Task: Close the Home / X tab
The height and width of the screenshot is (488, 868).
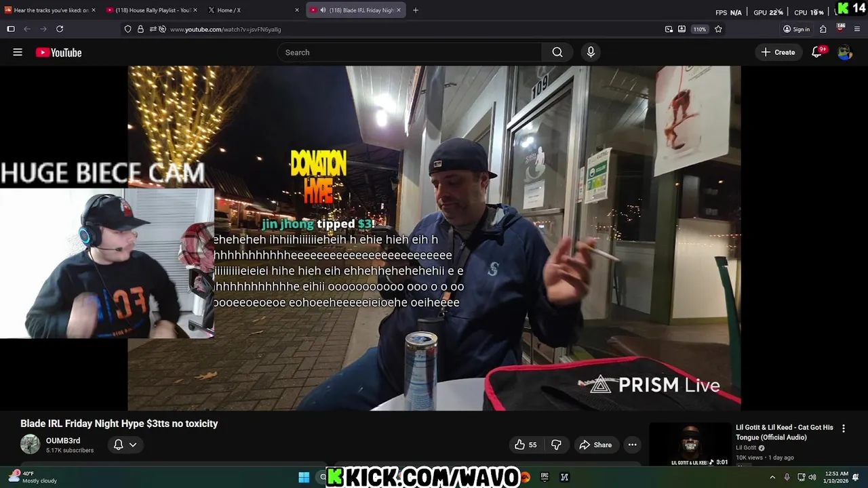Action: pos(297,10)
